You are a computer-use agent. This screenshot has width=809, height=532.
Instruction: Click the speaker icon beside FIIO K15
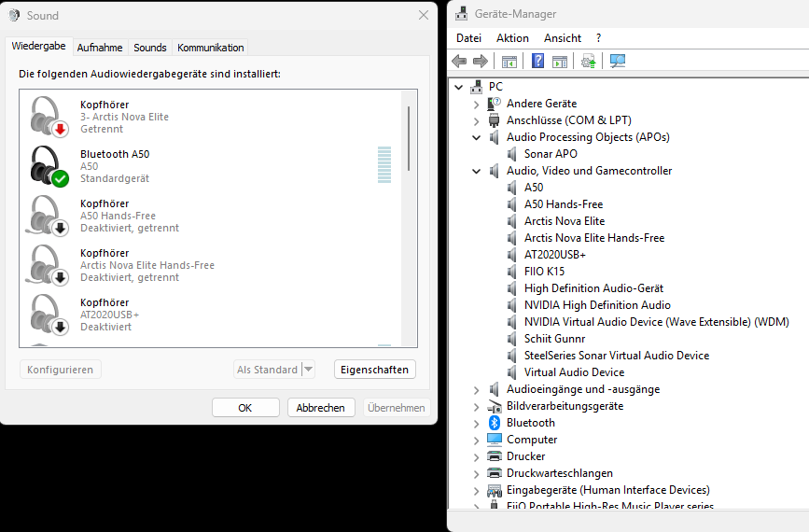coord(512,272)
